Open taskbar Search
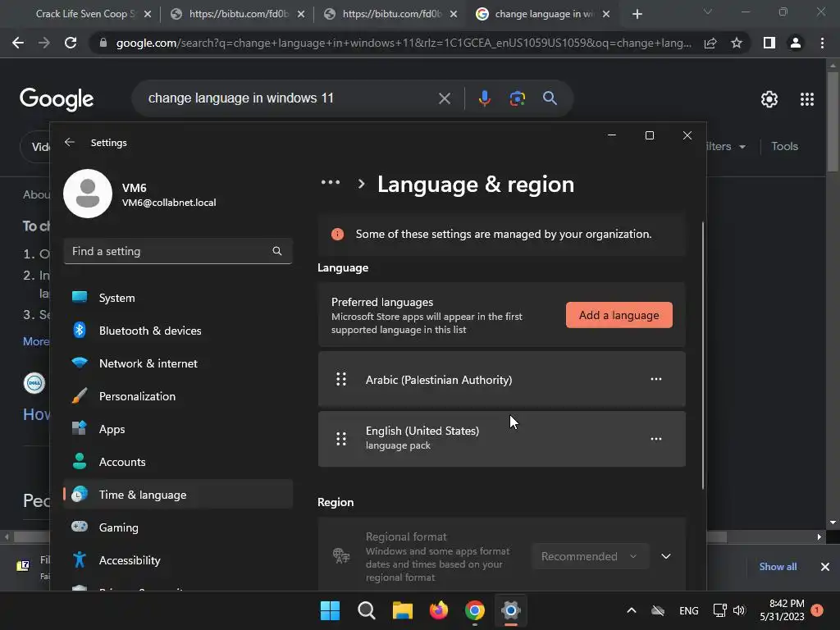 coord(367,610)
